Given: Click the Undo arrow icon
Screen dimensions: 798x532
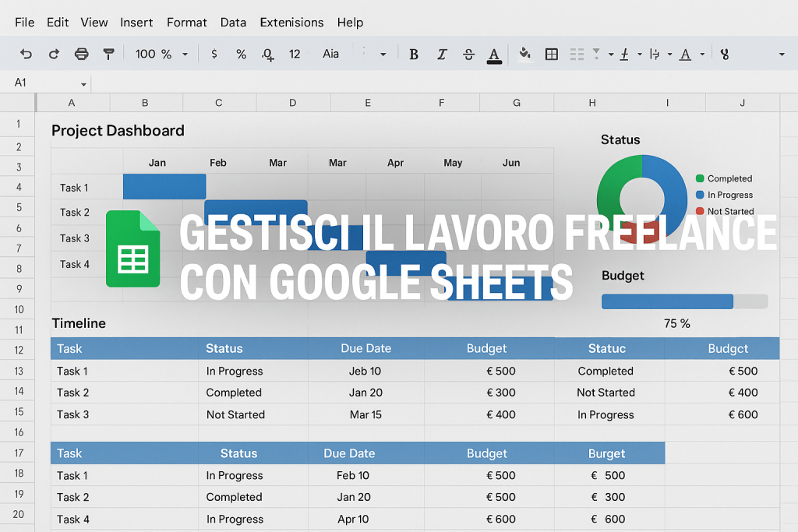Looking at the screenshot, I should pyautogui.click(x=26, y=54).
